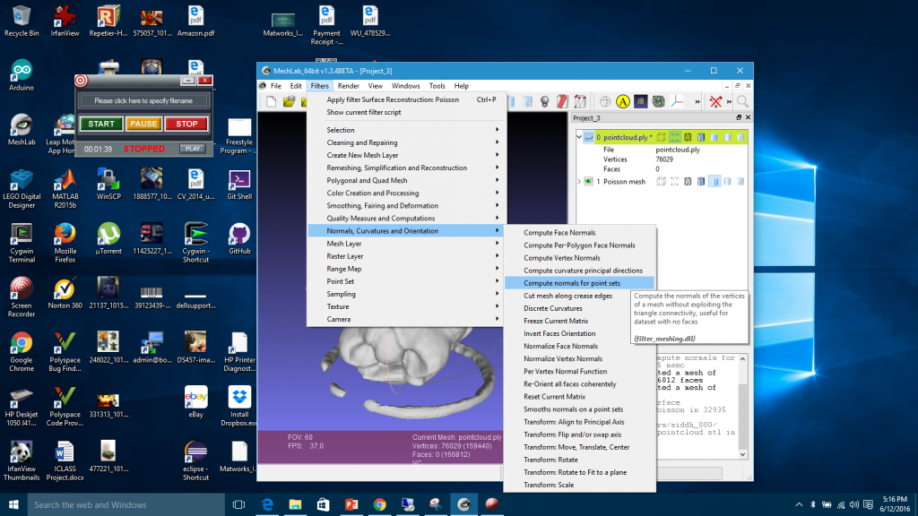Select the LEGO Digital Designer icon
Screen dimensions: 918x516
coord(22,189)
